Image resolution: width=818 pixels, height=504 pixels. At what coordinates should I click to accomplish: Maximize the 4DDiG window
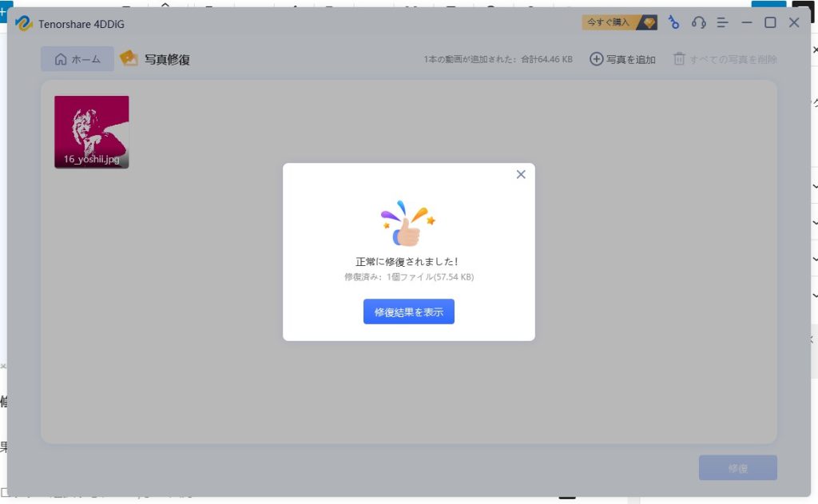[x=770, y=23]
